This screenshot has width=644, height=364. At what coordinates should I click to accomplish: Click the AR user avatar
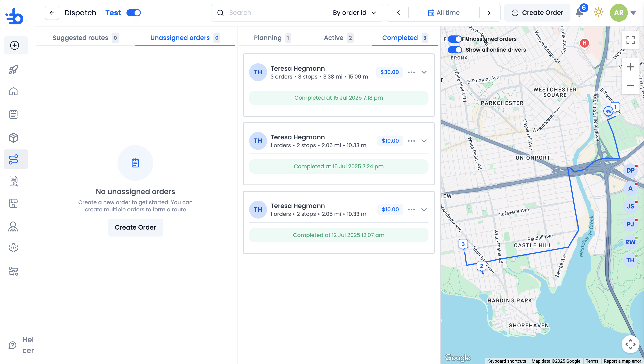point(618,13)
